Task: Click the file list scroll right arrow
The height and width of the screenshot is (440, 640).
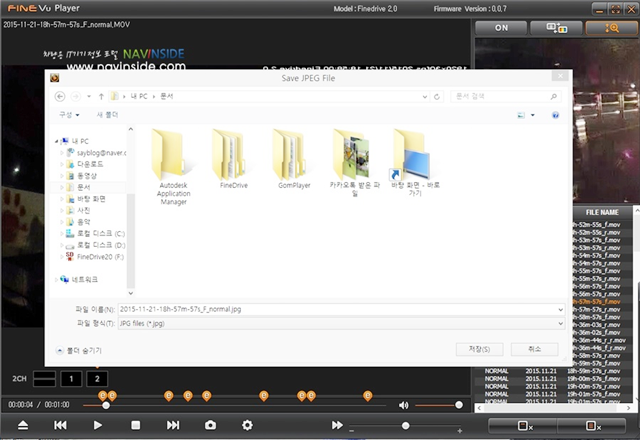Action: (x=629, y=408)
